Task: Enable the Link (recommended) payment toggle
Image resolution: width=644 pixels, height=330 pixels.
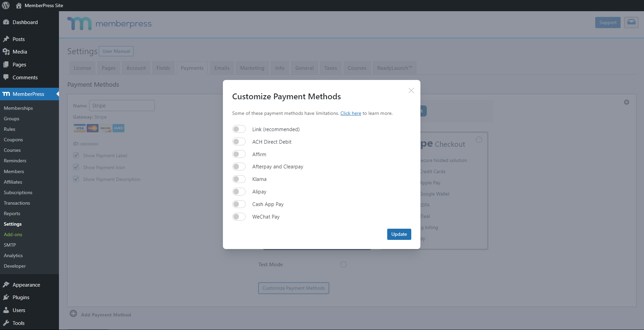Action: 239,129
